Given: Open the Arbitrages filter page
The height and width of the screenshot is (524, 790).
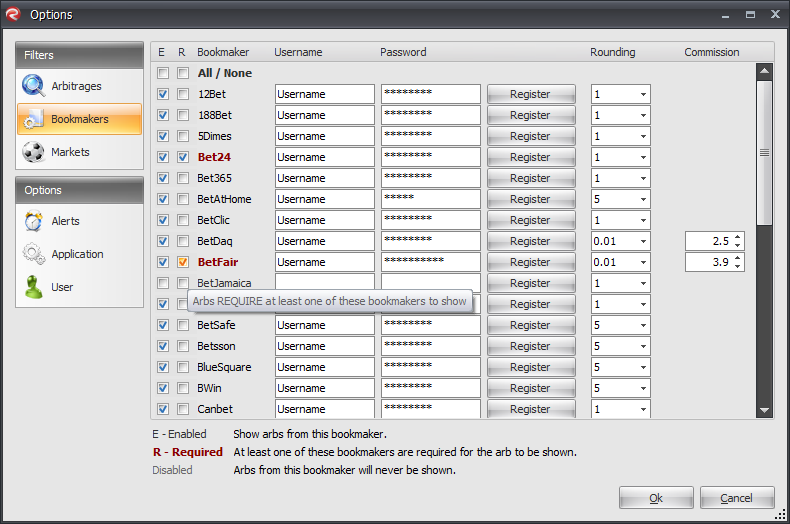Looking at the screenshot, I should click(80, 86).
